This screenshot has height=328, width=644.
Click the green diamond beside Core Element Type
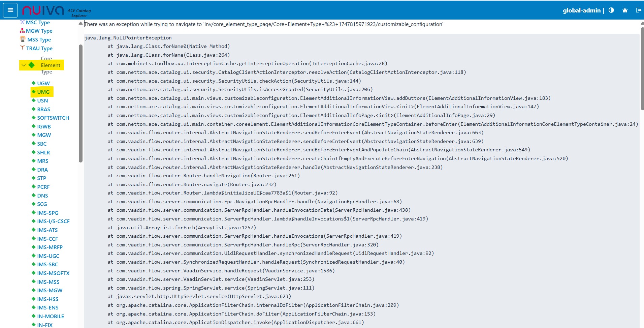[x=31, y=65]
